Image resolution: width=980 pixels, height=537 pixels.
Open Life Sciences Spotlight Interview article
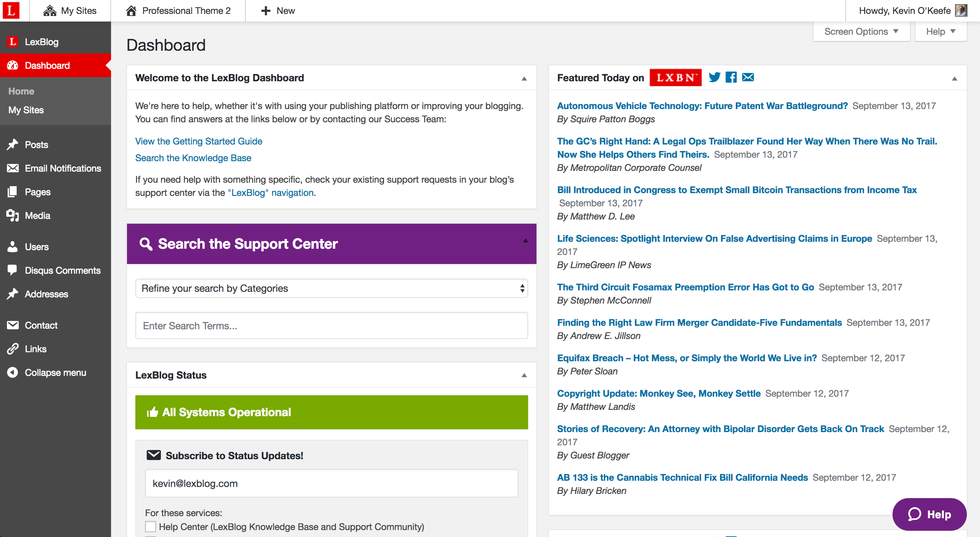coord(715,239)
